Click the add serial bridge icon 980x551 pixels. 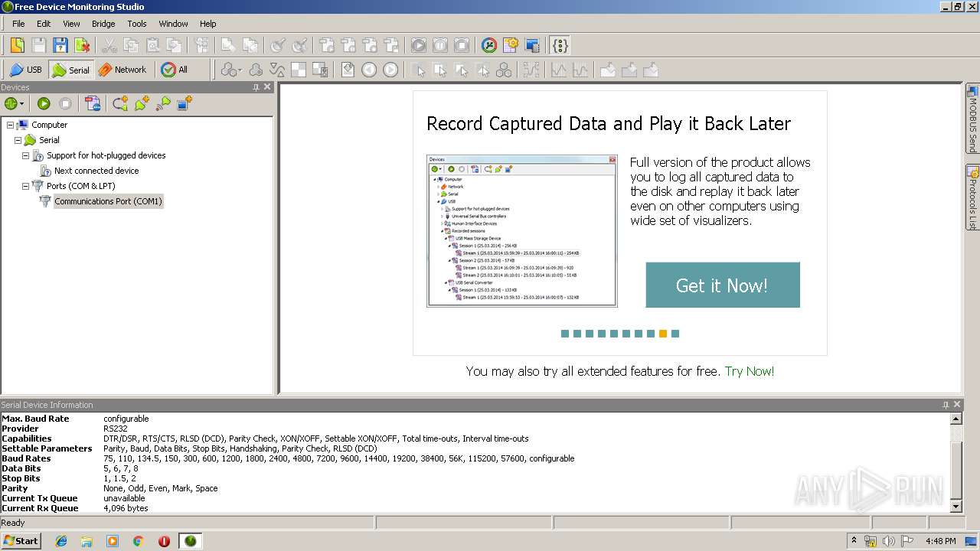coord(120,103)
